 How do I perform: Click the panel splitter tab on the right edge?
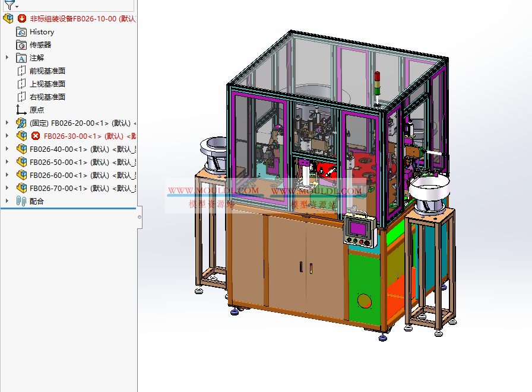[139, 218]
